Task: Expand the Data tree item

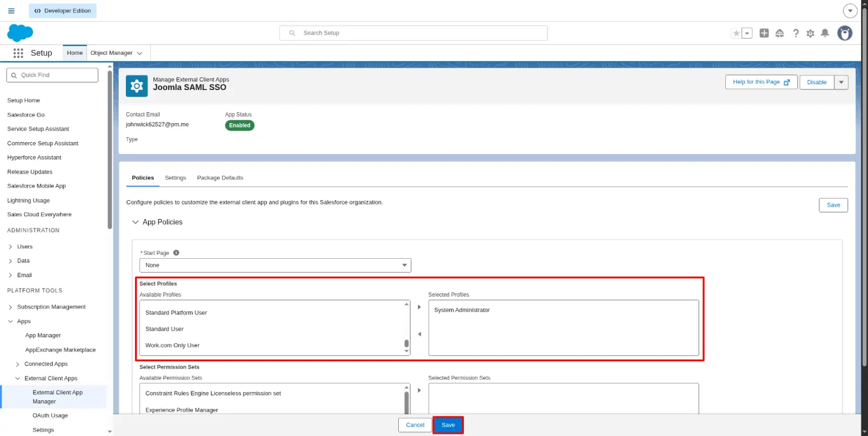Action: 10,261
